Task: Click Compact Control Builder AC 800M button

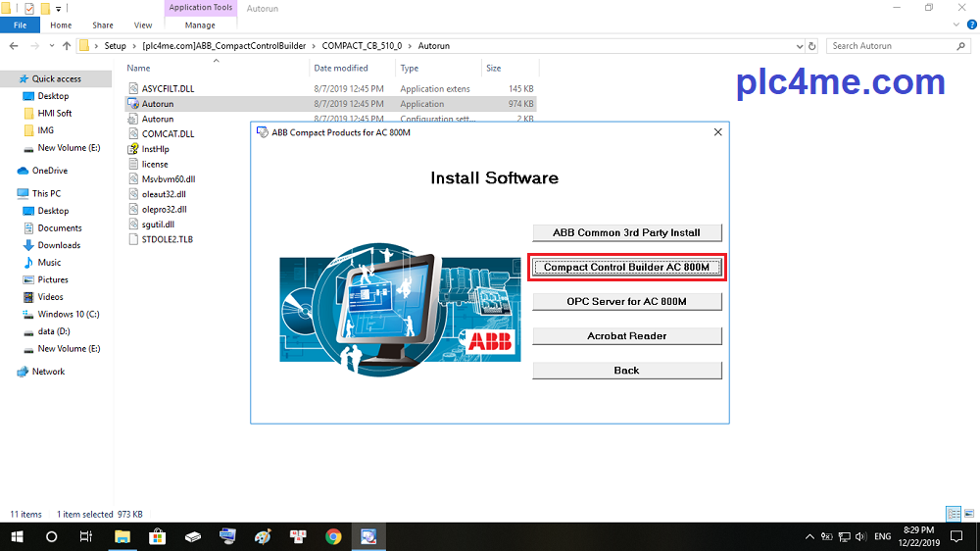Action: click(x=627, y=267)
